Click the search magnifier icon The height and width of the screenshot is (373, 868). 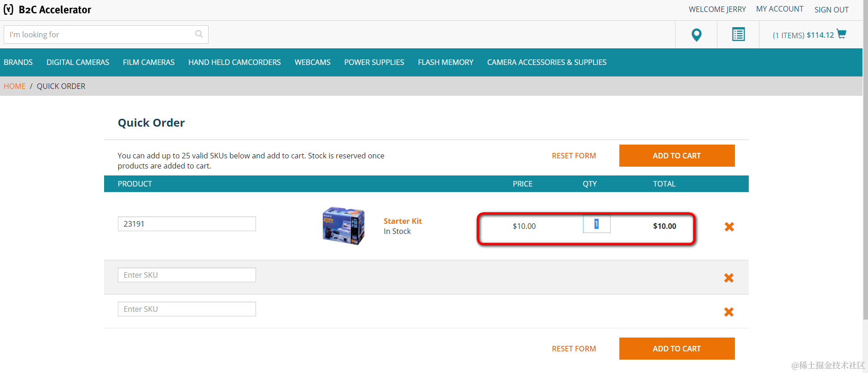coord(199,34)
